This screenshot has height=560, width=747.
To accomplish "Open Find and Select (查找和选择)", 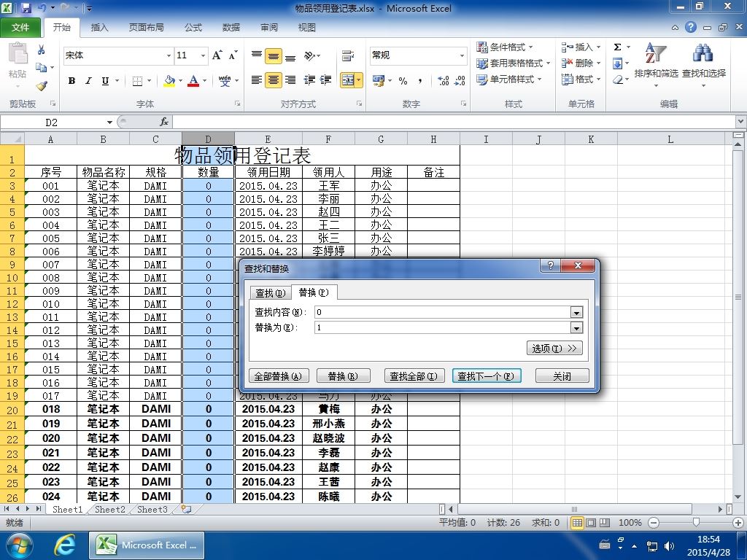I will pyautogui.click(x=704, y=64).
